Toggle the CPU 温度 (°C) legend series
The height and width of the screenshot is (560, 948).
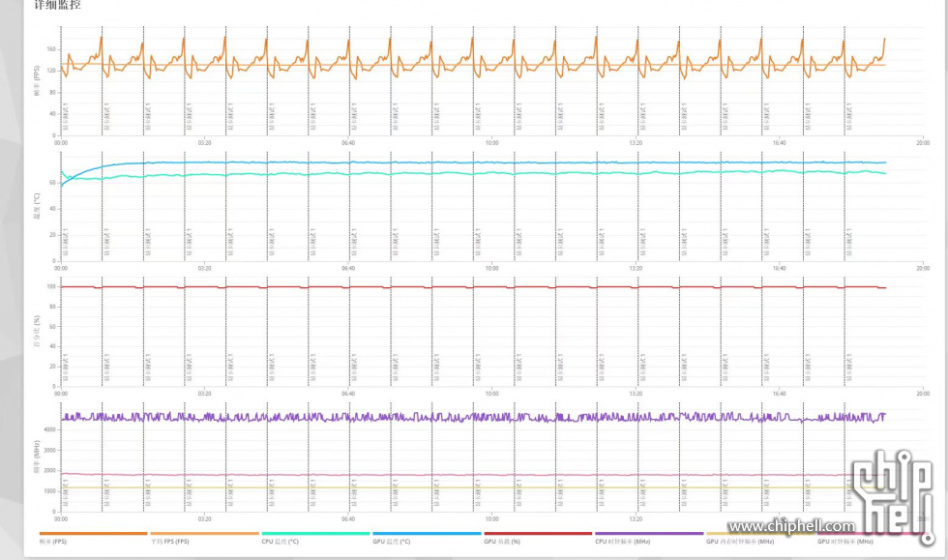click(315, 538)
